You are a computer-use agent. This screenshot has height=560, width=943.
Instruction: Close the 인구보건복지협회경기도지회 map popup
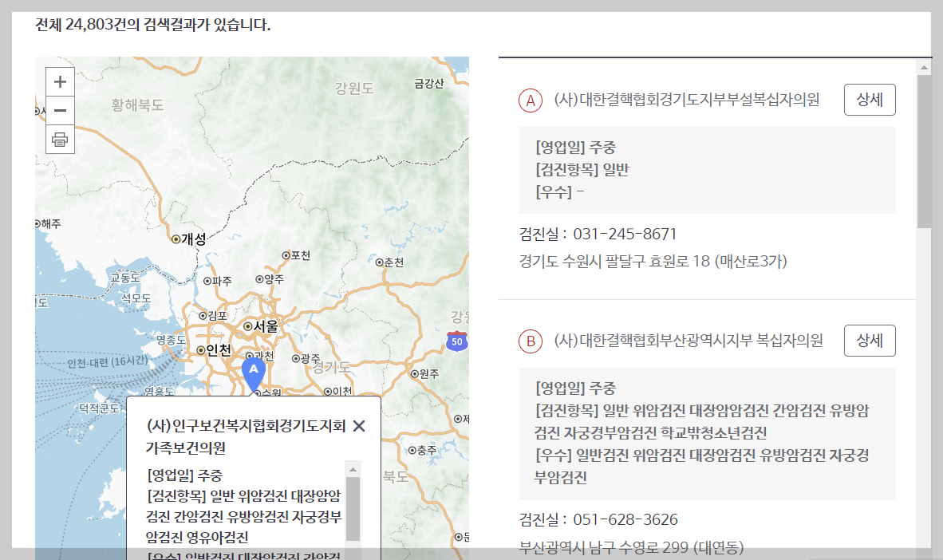(358, 426)
